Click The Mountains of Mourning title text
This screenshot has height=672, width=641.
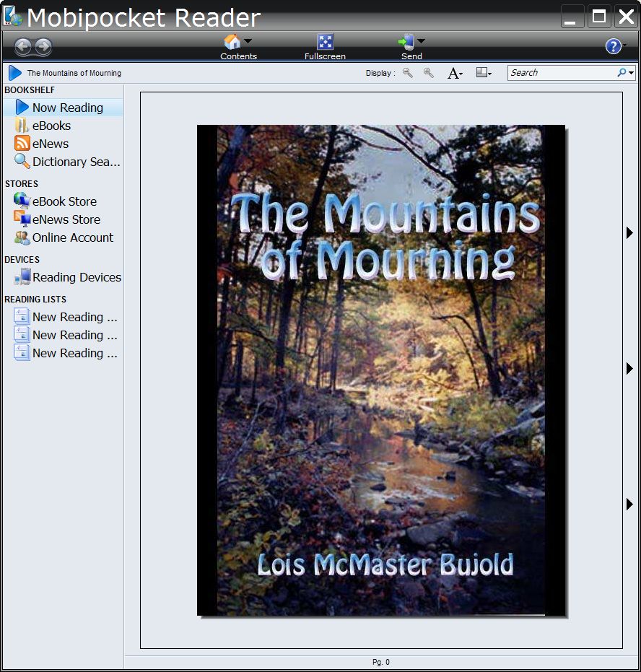[x=74, y=73]
